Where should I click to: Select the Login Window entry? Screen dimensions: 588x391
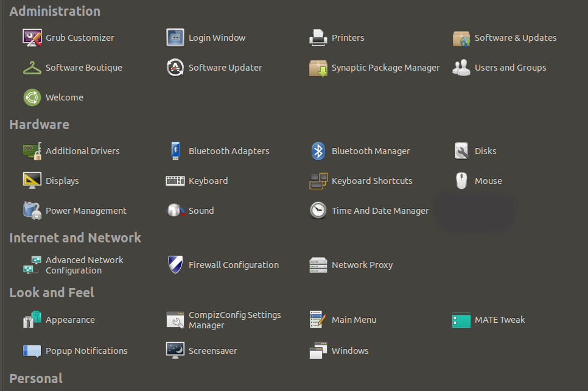point(217,38)
